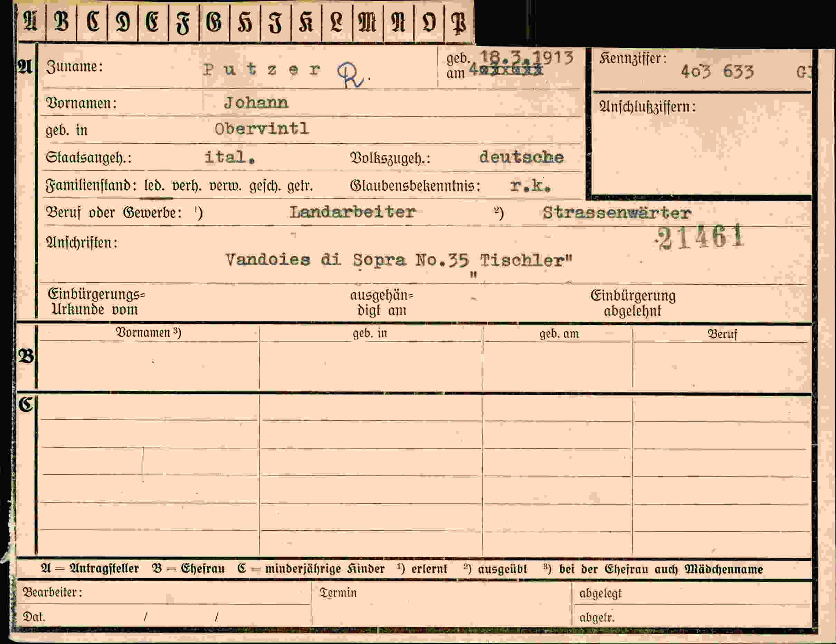This screenshot has width=836, height=644.
Task: Click the Staatsangeh. field label
Action: coord(89,158)
